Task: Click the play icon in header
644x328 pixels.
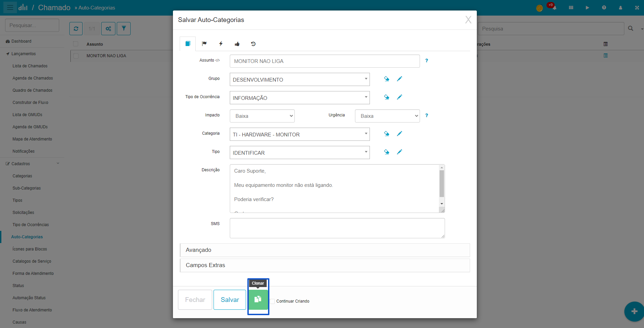Action: tap(587, 7)
